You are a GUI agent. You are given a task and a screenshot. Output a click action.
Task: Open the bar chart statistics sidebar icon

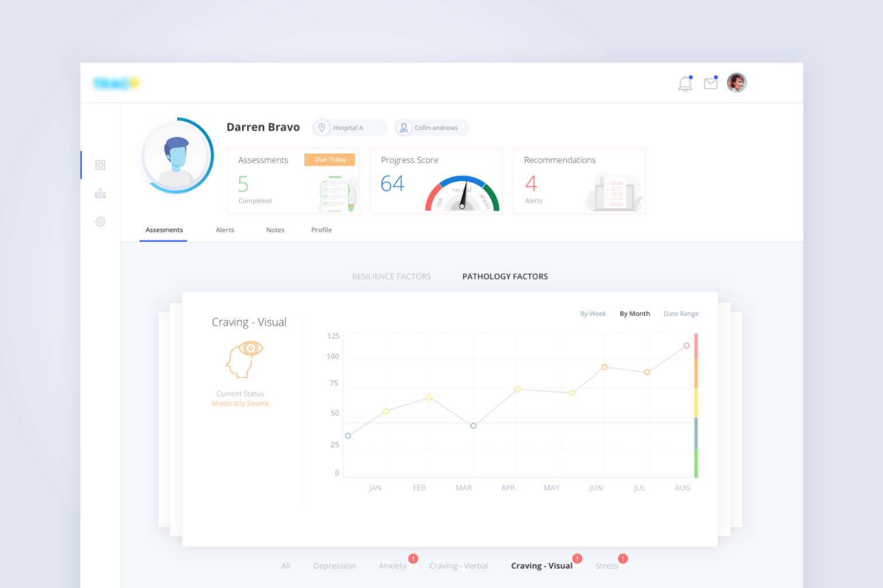click(x=100, y=193)
